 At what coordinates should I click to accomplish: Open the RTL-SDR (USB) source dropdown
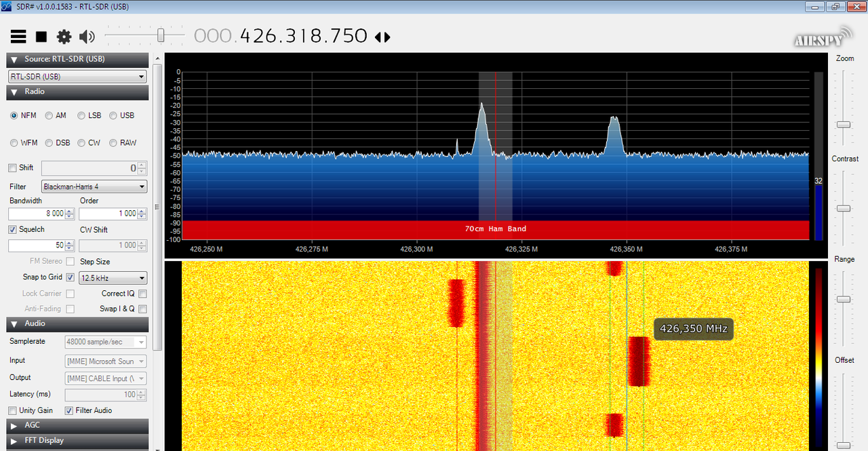click(x=77, y=77)
